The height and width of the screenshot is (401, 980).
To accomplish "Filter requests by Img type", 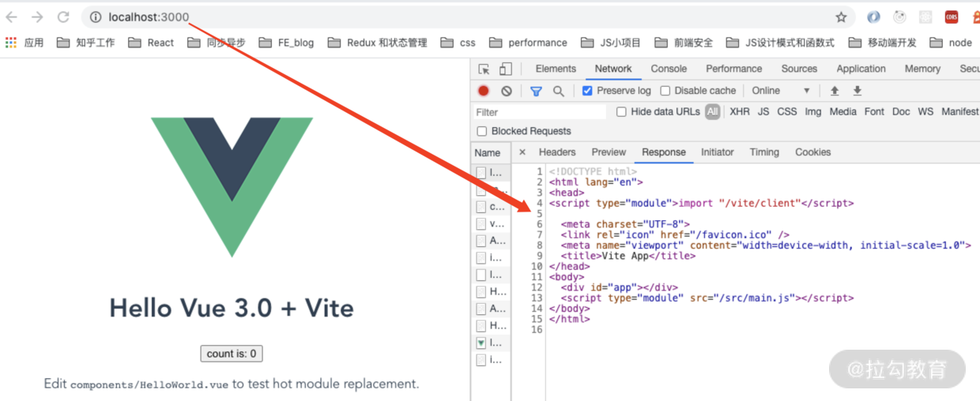I will pos(813,112).
